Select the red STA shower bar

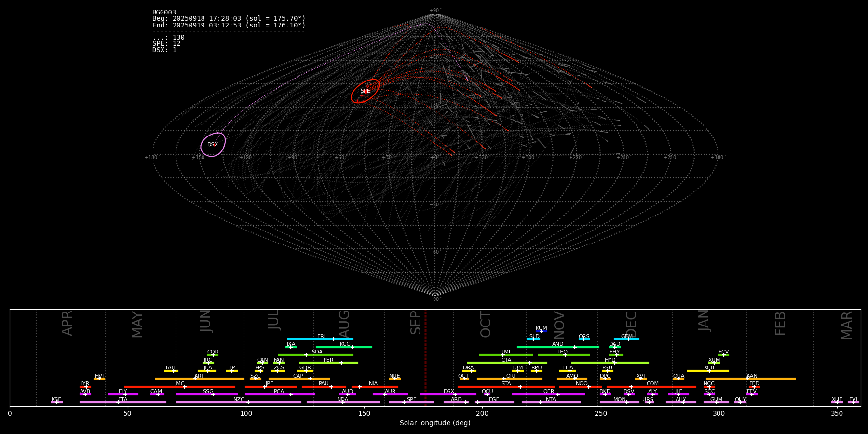(x=506, y=387)
